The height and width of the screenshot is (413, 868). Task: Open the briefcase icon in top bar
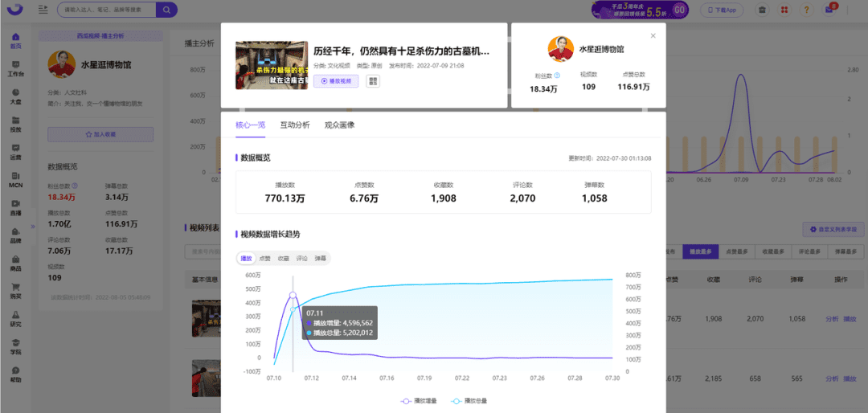(x=762, y=10)
